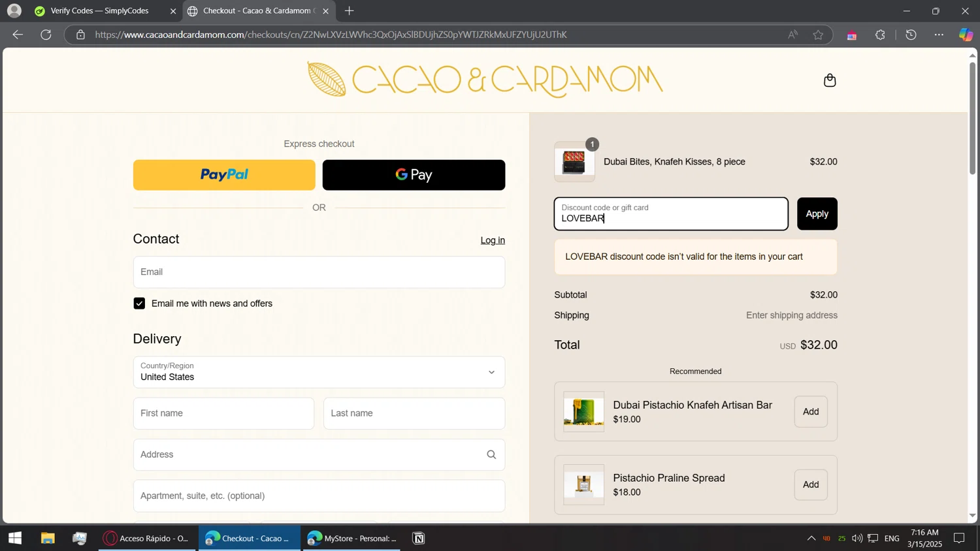The height and width of the screenshot is (551, 980).
Task: Click the browser address bar URL
Action: [x=331, y=35]
